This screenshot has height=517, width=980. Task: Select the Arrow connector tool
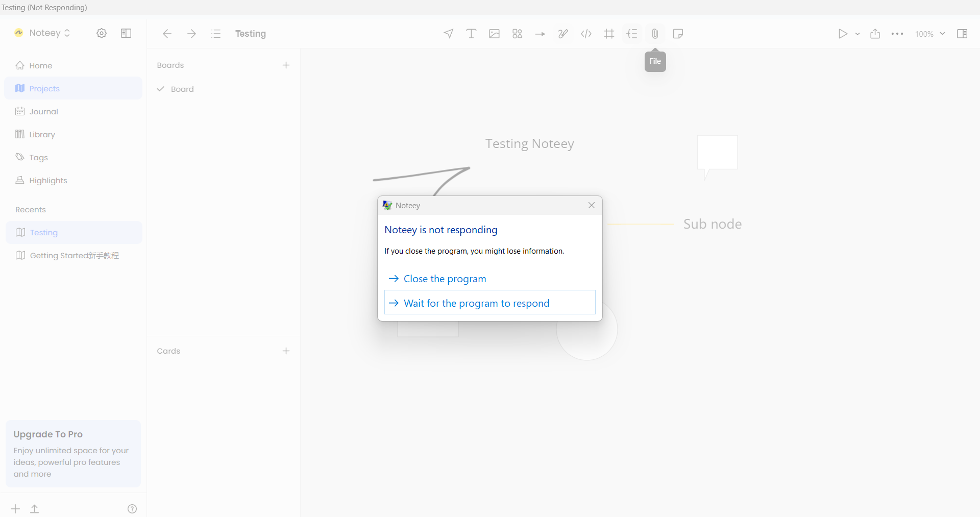[540, 34]
